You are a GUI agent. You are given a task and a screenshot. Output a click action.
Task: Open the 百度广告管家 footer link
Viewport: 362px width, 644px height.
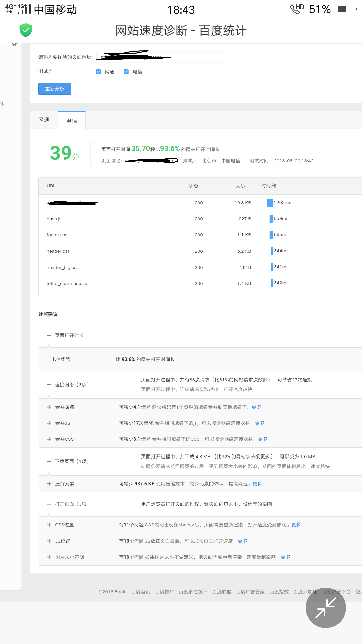[250, 592]
